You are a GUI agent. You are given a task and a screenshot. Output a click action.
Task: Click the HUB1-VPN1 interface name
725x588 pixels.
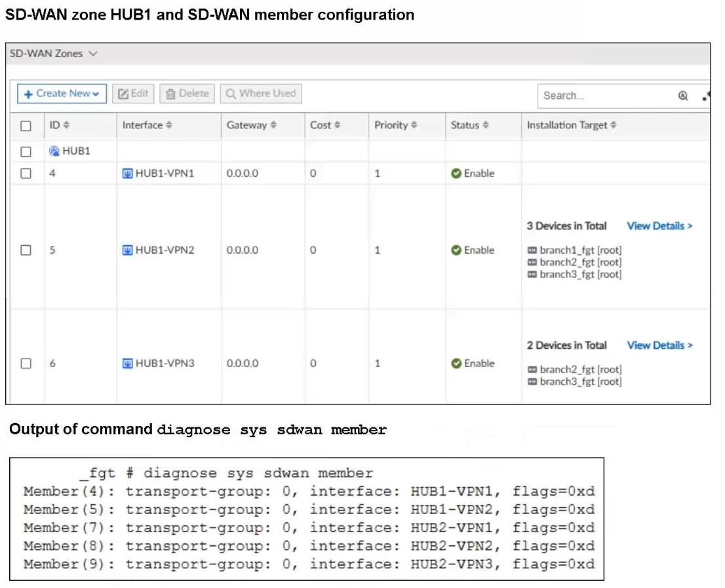pyautogui.click(x=165, y=173)
